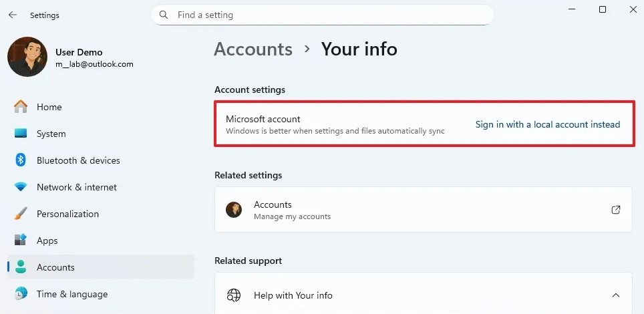Click the Help with Your info globe icon

click(x=234, y=295)
